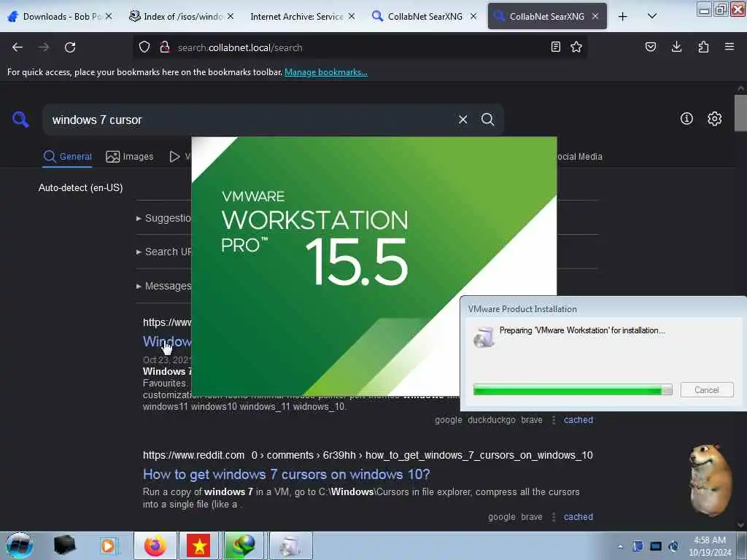The width and height of the screenshot is (747, 560).
Task: Open the Firefox downloads panel
Action: [x=676, y=47]
